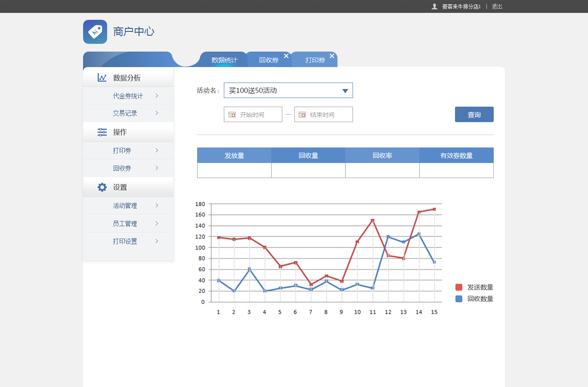Close the 回收券 tab
The width and height of the screenshot is (588, 387).
tap(286, 56)
